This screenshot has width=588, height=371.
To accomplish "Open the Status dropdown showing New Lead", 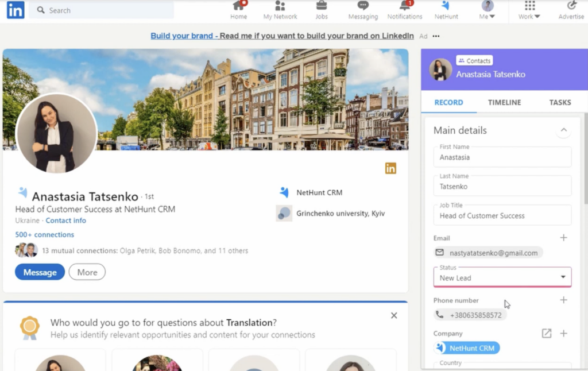I will 502,277.
